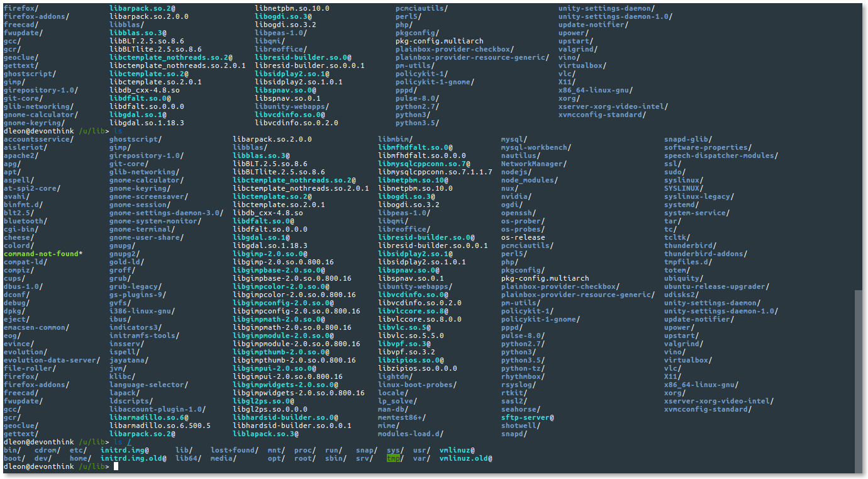
Task: Click the thunderbird-addons/ entry
Action: 707,254
